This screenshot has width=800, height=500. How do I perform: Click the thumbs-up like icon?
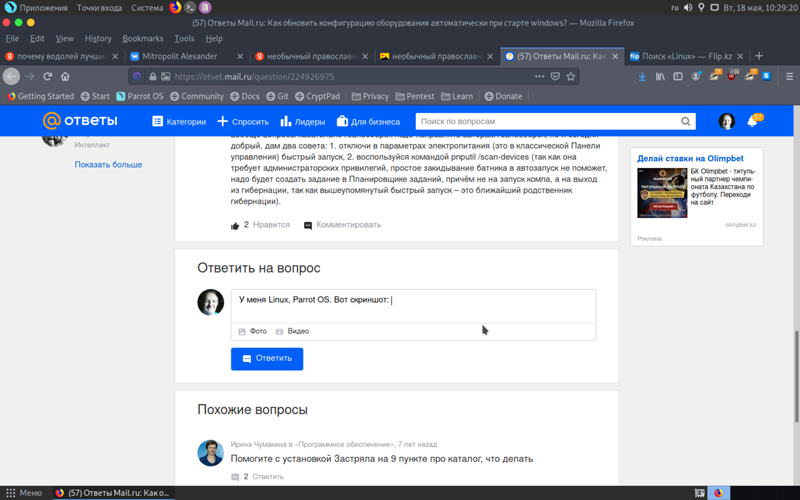point(235,226)
